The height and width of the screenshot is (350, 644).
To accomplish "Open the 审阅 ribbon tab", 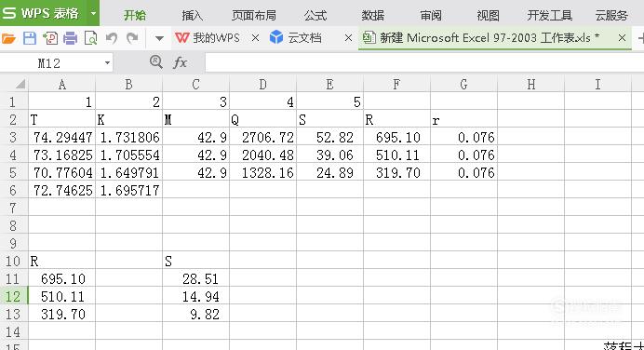I will 431,16.
